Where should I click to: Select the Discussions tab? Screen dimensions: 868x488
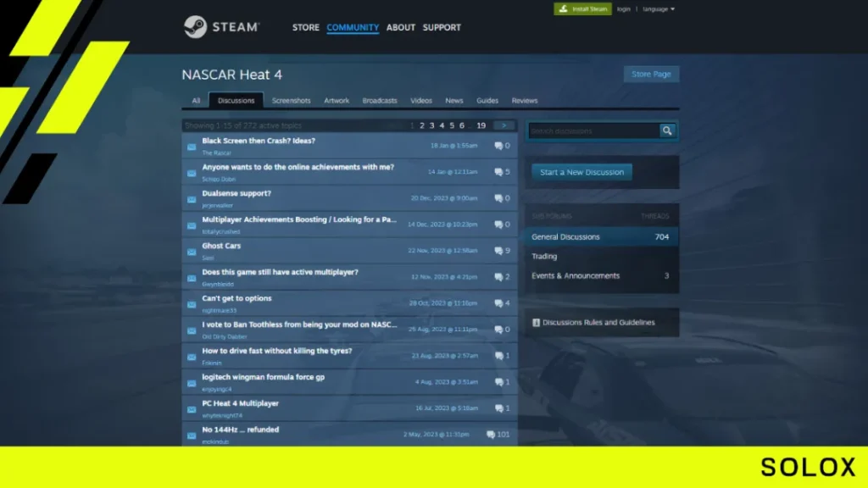point(236,101)
